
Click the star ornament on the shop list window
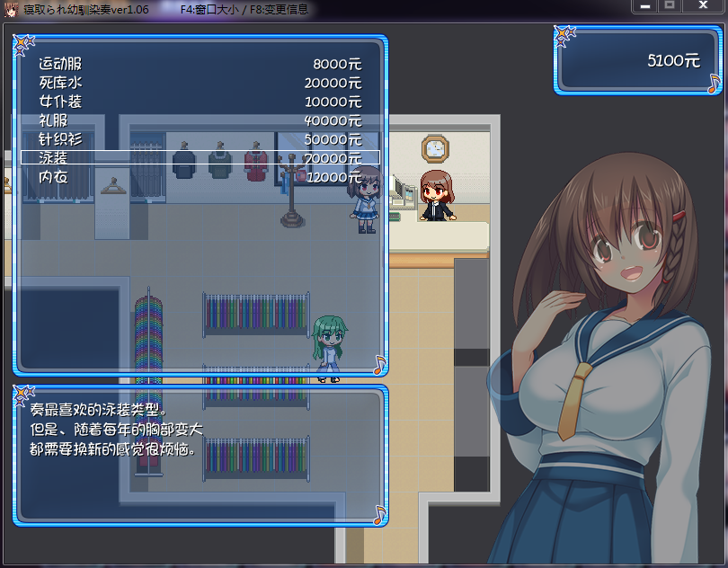pos(23,45)
